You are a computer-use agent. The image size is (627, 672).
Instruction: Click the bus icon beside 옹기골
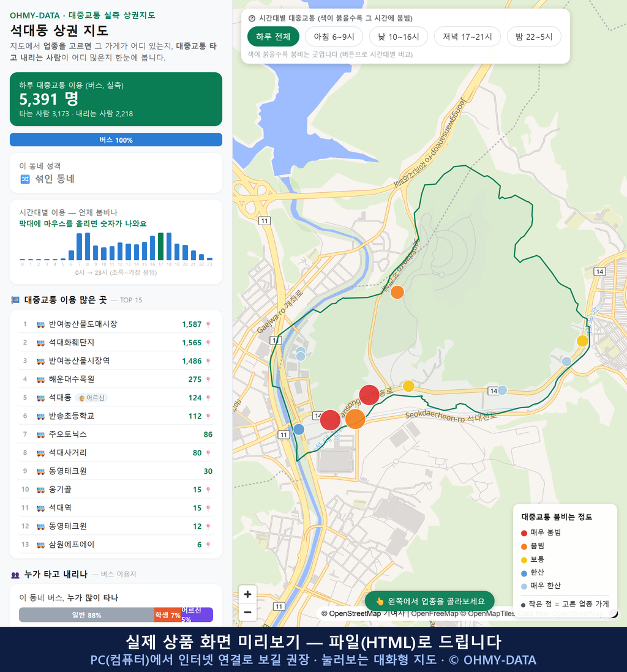click(41, 490)
